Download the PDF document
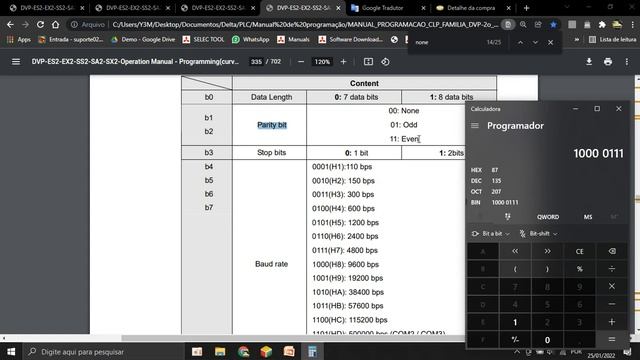This screenshot has height=360, width=640. pos(589,62)
